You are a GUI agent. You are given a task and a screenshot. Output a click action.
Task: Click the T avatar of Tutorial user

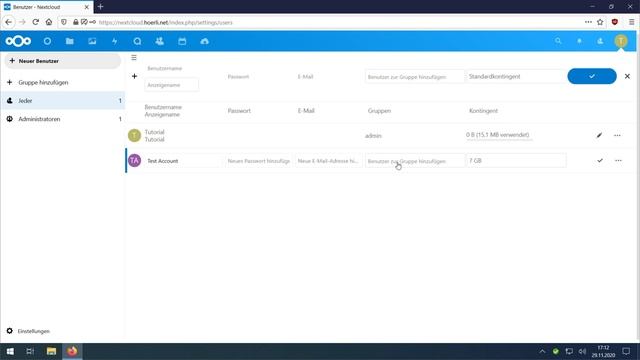tap(134, 135)
